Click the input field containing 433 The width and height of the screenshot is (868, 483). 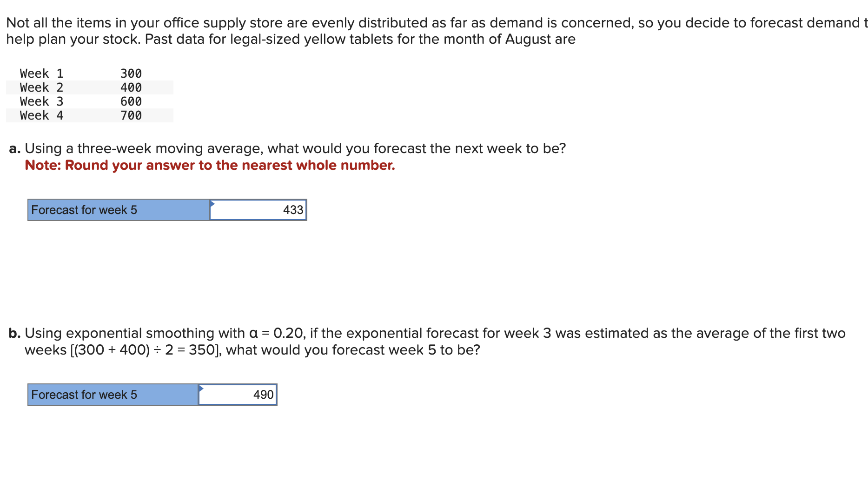258,210
